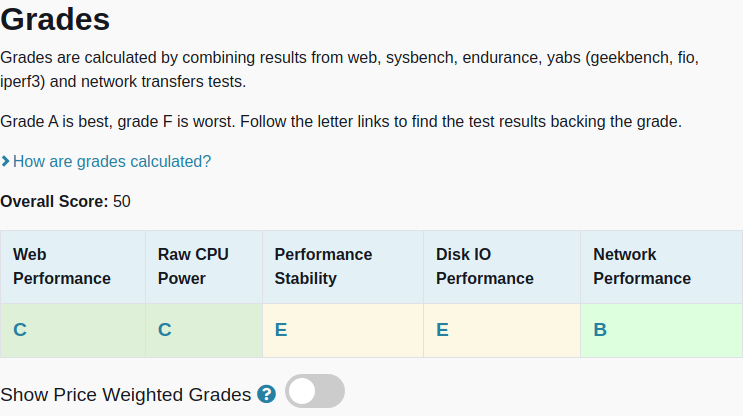Select the Disk IO Performance column header
This screenshot has width=743, height=416.
point(485,266)
